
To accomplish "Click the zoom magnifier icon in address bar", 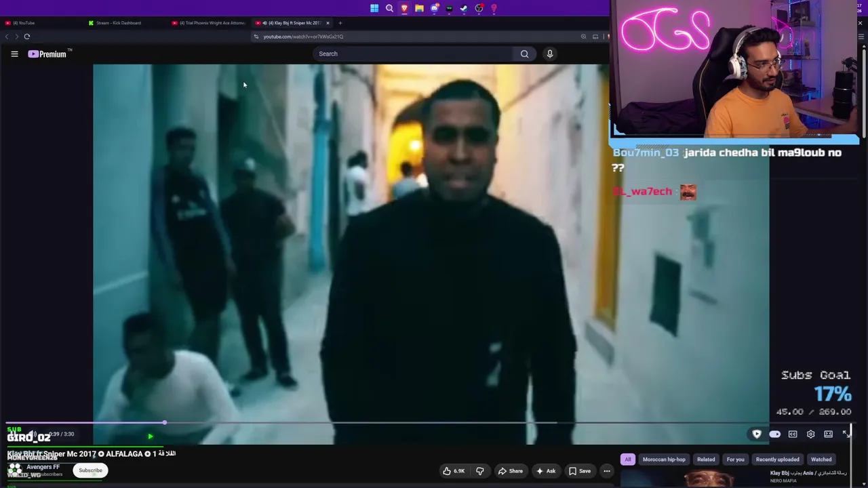I will [583, 37].
